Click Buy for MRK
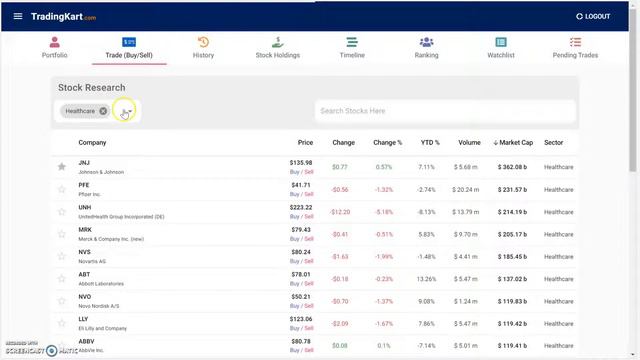 [x=294, y=239]
